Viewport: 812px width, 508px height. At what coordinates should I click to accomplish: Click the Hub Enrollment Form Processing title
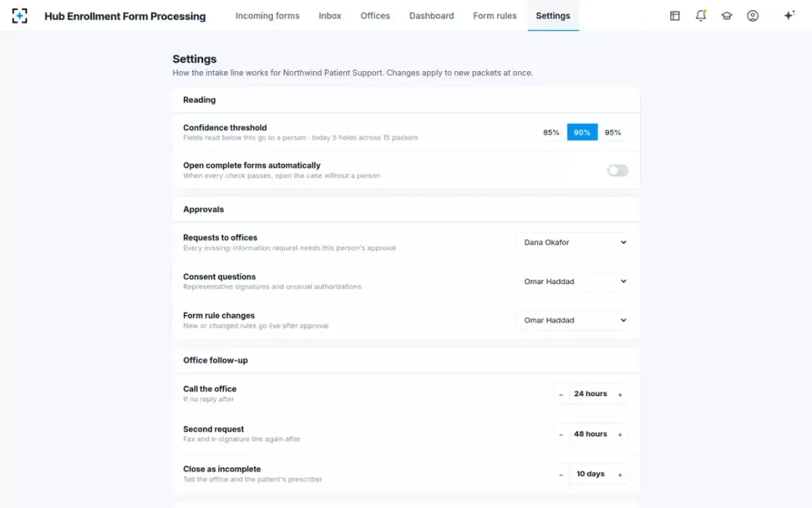pos(125,16)
